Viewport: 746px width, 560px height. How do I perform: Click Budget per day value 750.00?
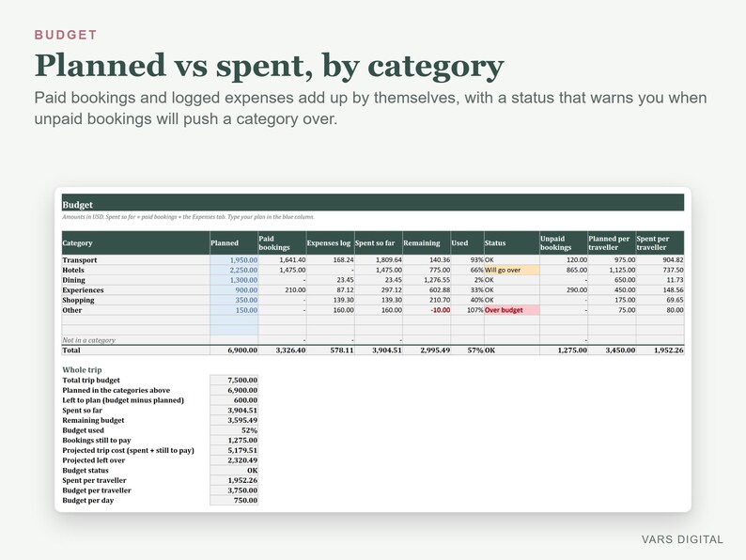pyautogui.click(x=234, y=500)
